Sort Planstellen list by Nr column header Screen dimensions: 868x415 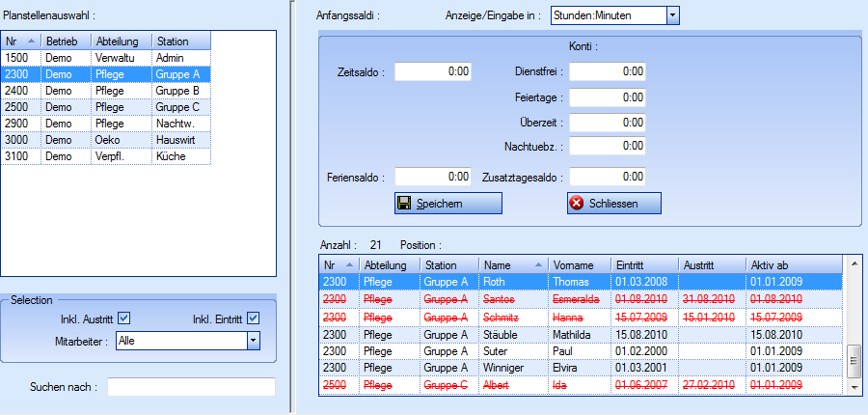[x=20, y=41]
